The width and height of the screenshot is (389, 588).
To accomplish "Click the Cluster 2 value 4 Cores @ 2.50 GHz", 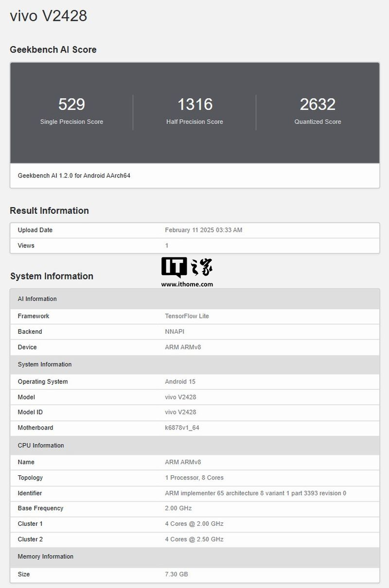I will point(194,539).
